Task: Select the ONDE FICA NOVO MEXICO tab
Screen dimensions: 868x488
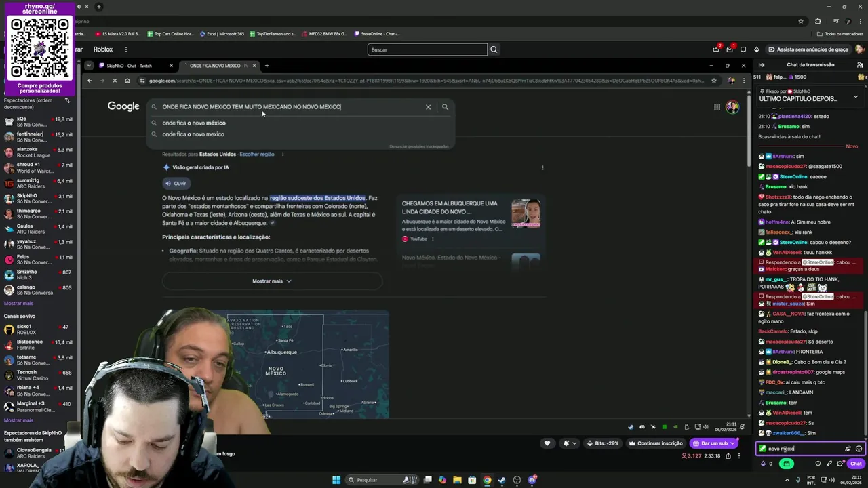Action: click(x=218, y=66)
